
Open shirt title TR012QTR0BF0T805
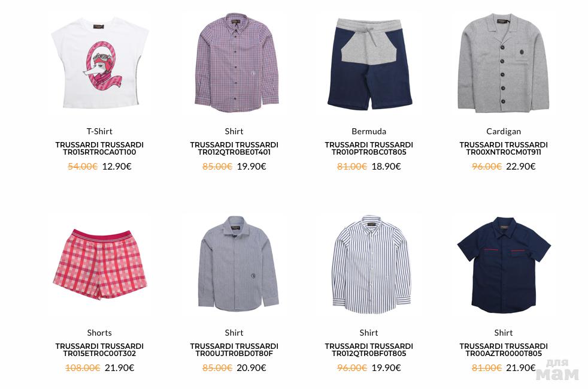point(369,349)
